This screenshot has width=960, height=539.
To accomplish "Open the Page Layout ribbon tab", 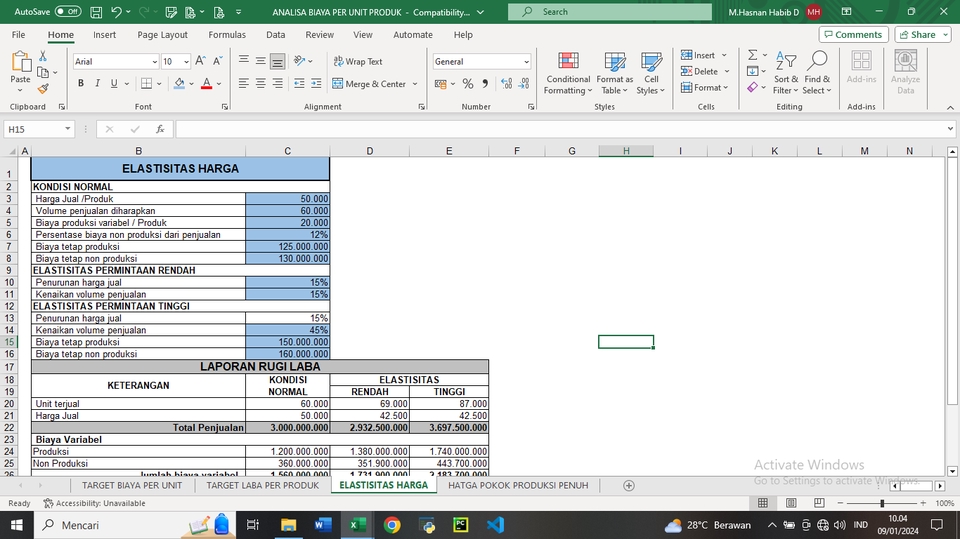I will tap(162, 35).
